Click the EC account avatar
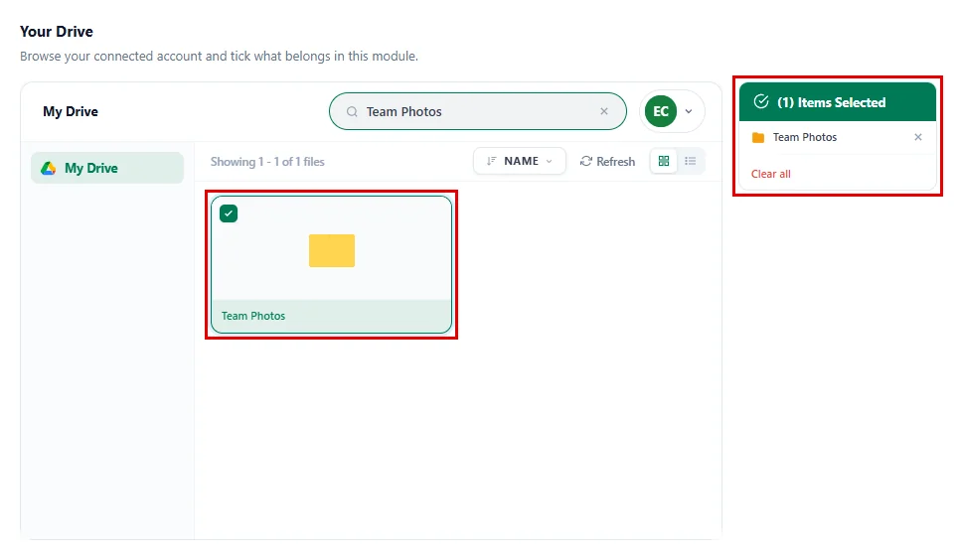Viewport: 957px width, 560px height. coord(661,111)
